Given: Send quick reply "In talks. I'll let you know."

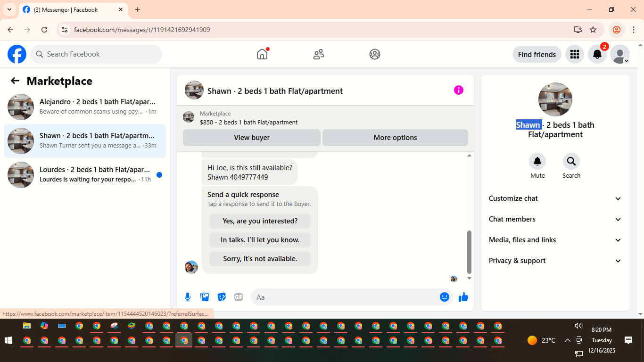Looking at the screenshot, I should point(260,240).
